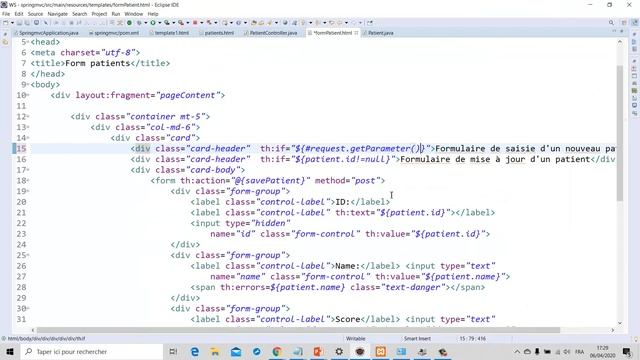640x360 pixels.
Task: Click the Coverage toolbar icon
Action: click(167, 23)
